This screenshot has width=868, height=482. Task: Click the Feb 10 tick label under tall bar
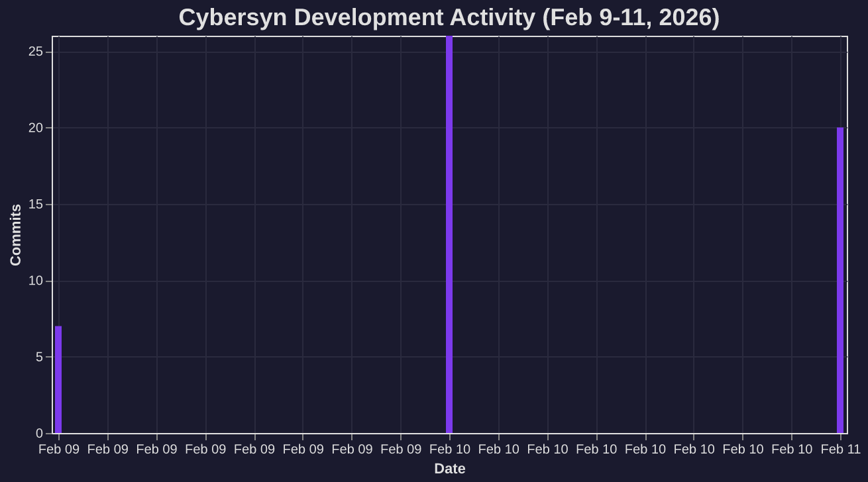[450, 449]
